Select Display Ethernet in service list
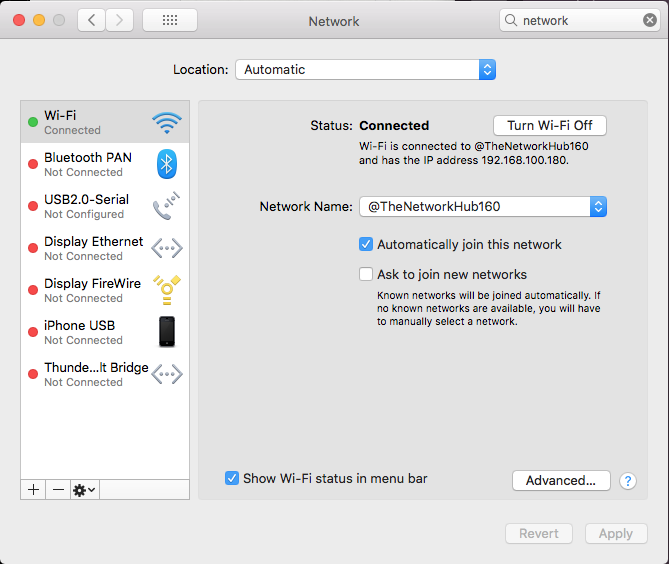Image resolution: width=669 pixels, height=564 pixels. (93, 248)
